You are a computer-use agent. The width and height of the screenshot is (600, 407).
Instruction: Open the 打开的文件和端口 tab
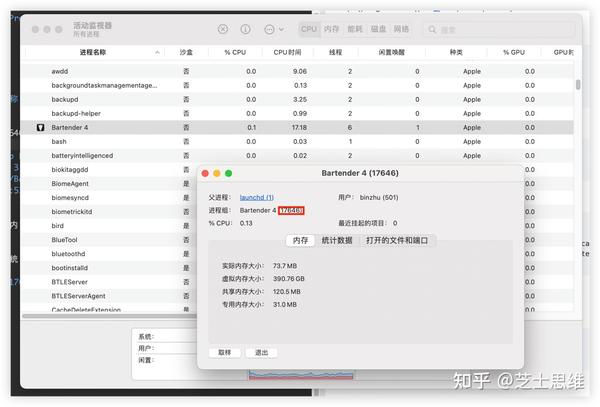coord(397,240)
